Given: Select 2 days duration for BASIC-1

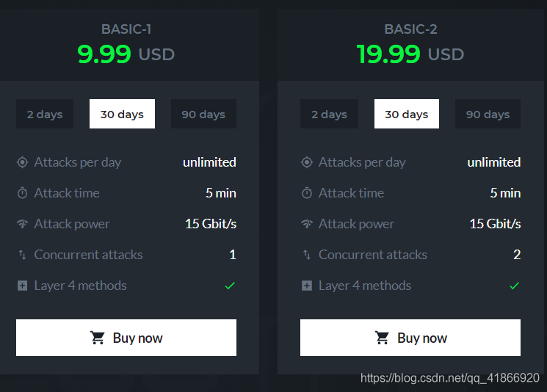Looking at the screenshot, I should tap(45, 114).
